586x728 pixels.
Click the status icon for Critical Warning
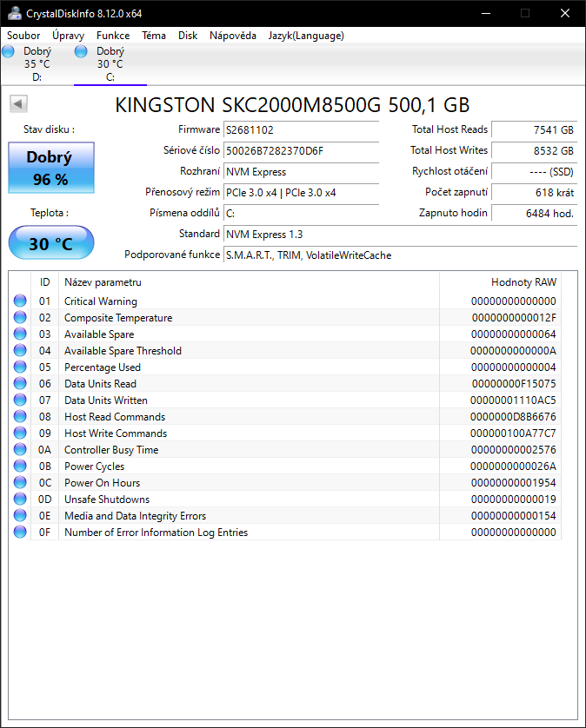pos(20,301)
